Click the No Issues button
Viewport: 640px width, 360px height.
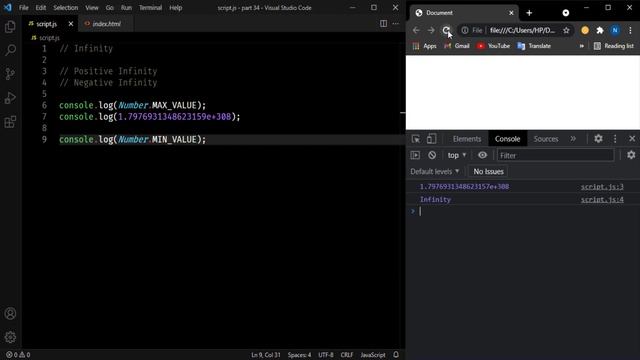[488, 171]
